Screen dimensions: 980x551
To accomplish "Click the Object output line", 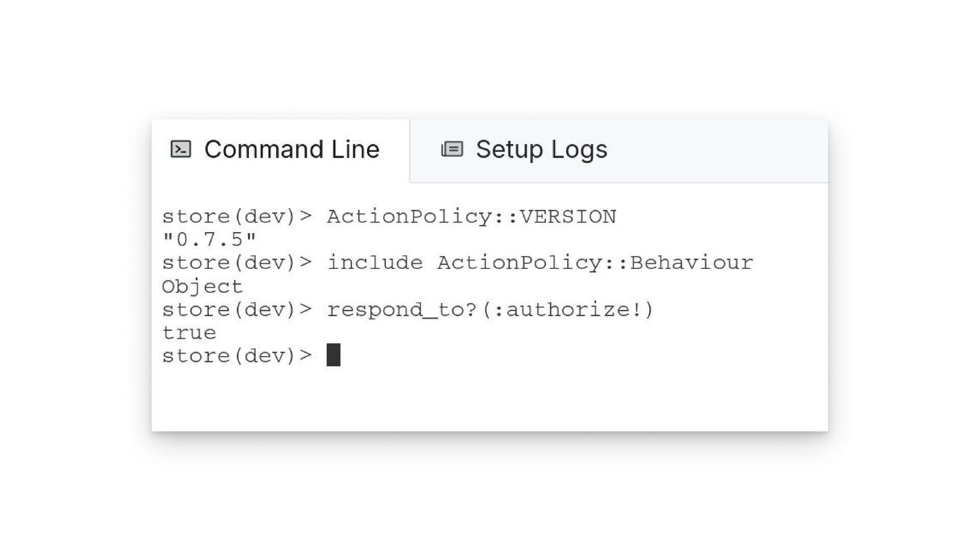I will click(202, 287).
